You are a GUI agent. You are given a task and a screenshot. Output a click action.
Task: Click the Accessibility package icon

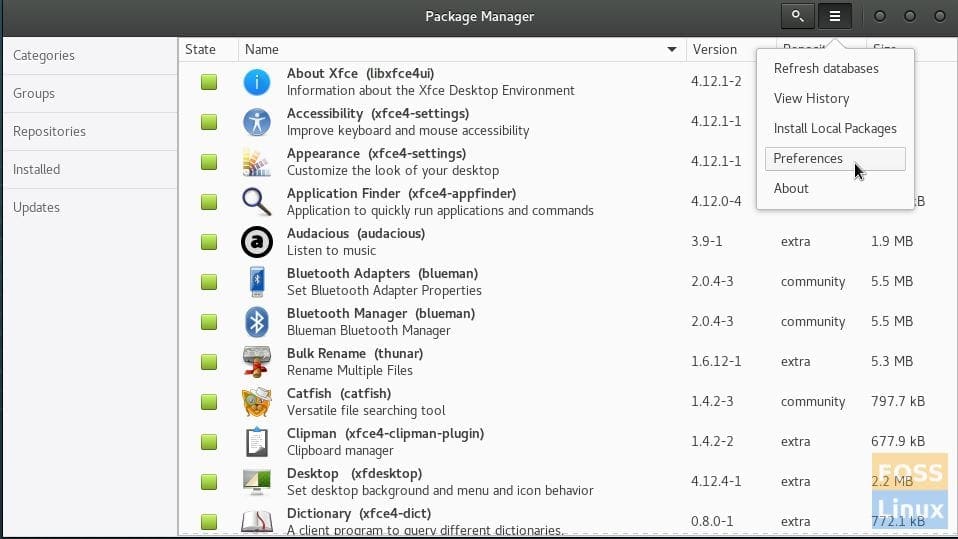pos(257,122)
